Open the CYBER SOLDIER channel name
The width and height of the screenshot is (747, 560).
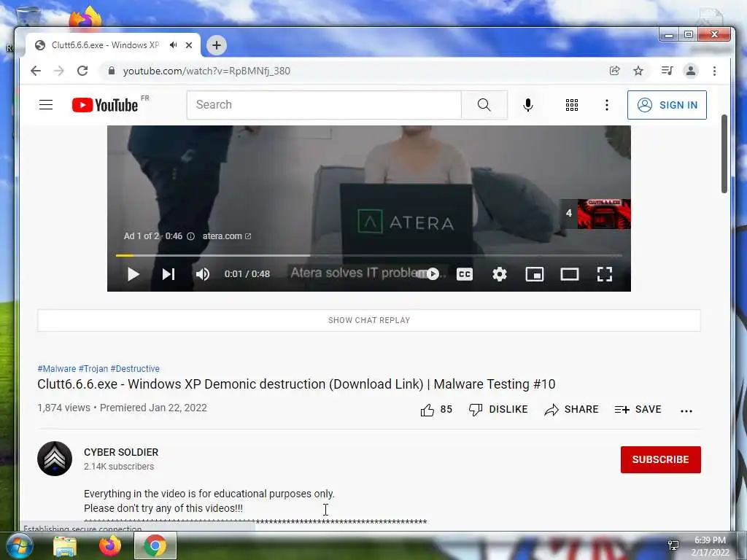point(121,452)
